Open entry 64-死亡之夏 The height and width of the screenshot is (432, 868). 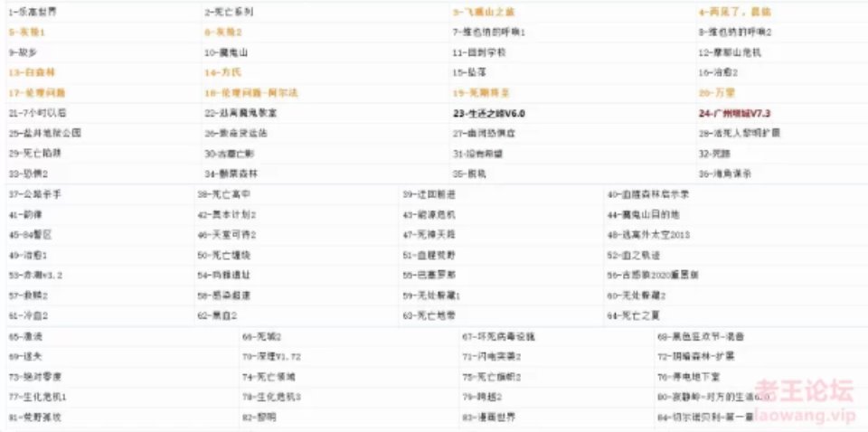[629, 315]
